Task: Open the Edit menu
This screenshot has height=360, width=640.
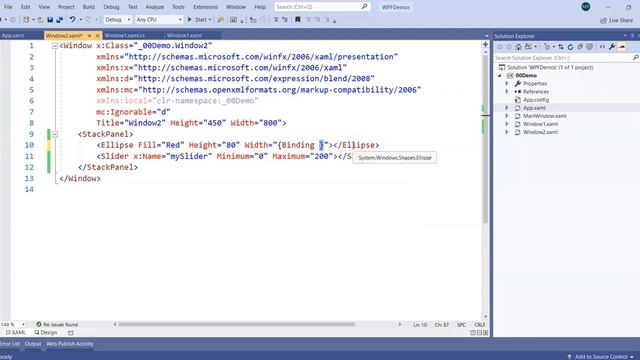Action: pos(25,7)
